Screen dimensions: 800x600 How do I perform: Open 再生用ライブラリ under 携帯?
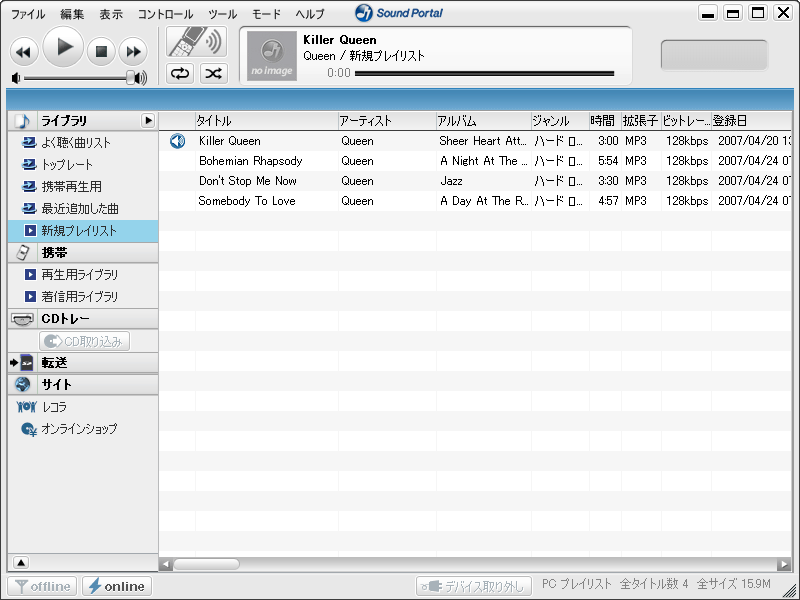click(x=79, y=274)
